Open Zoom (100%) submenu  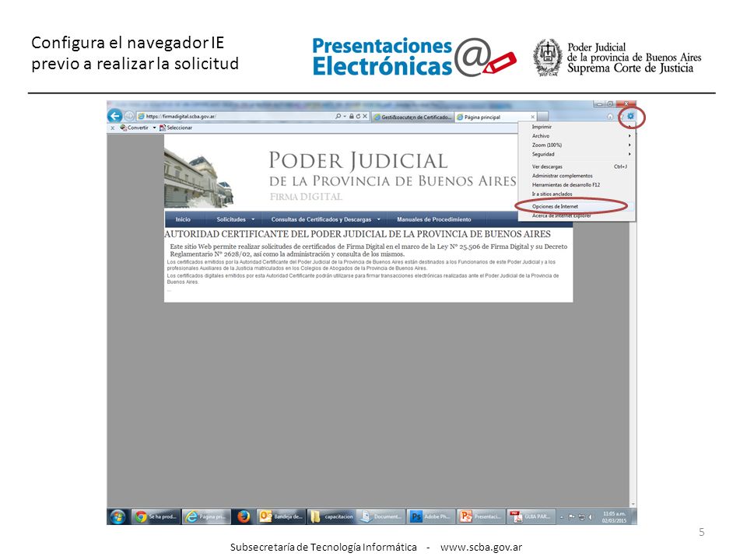point(577,145)
